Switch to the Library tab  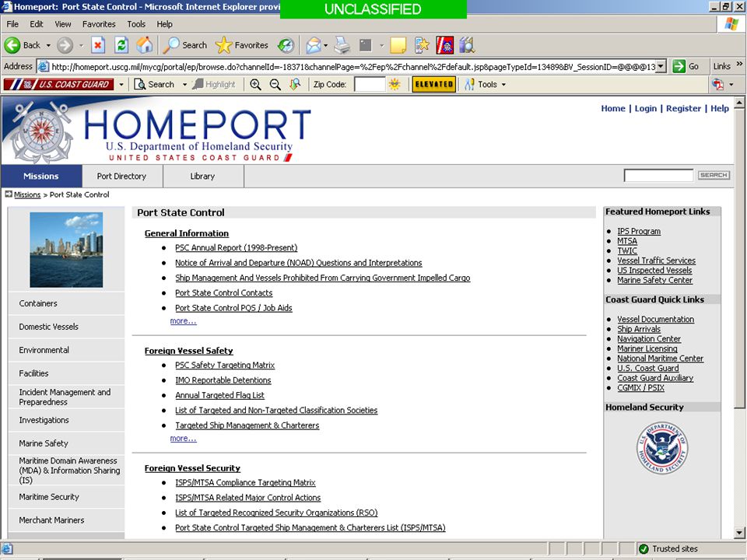pyautogui.click(x=203, y=177)
